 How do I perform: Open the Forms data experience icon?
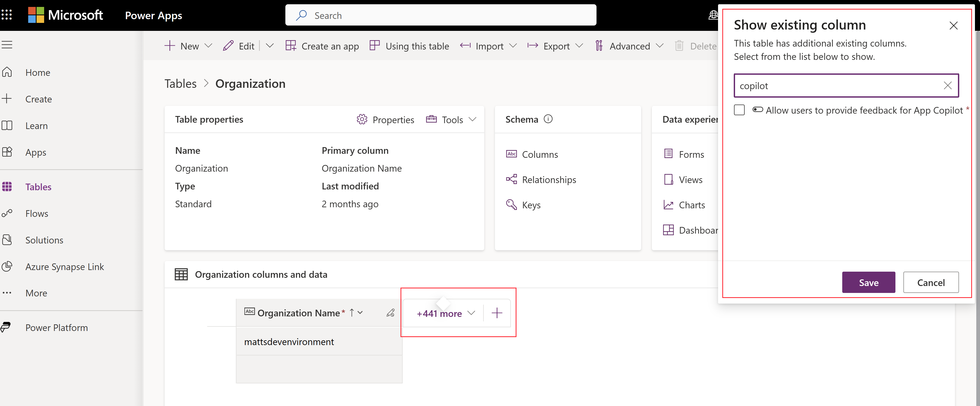coord(668,154)
